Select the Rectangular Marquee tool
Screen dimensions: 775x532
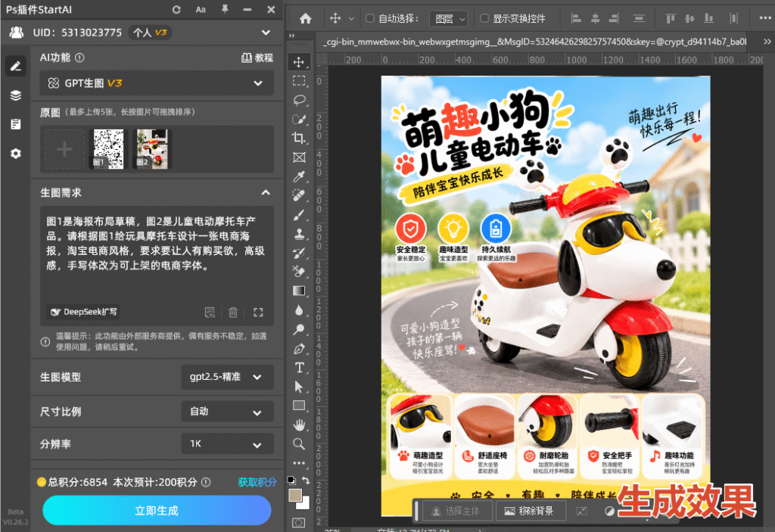(x=298, y=80)
